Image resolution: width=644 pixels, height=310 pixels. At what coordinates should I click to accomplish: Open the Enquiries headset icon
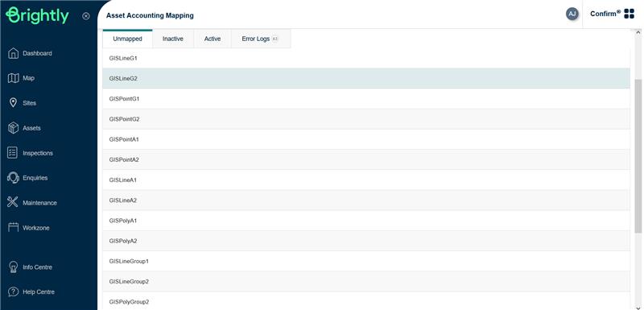(x=13, y=178)
